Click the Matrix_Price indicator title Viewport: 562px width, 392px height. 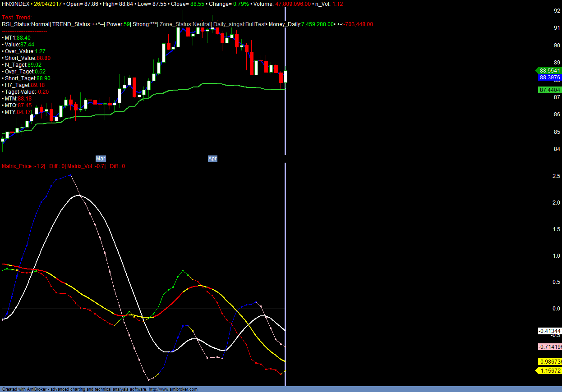(x=23, y=166)
